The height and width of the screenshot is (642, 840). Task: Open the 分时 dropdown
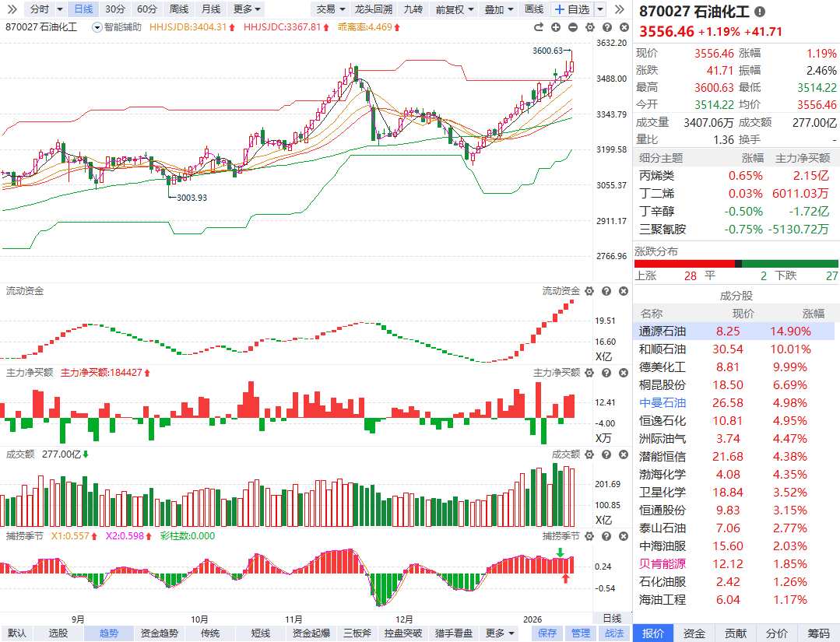pyautogui.click(x=43, y=9)
